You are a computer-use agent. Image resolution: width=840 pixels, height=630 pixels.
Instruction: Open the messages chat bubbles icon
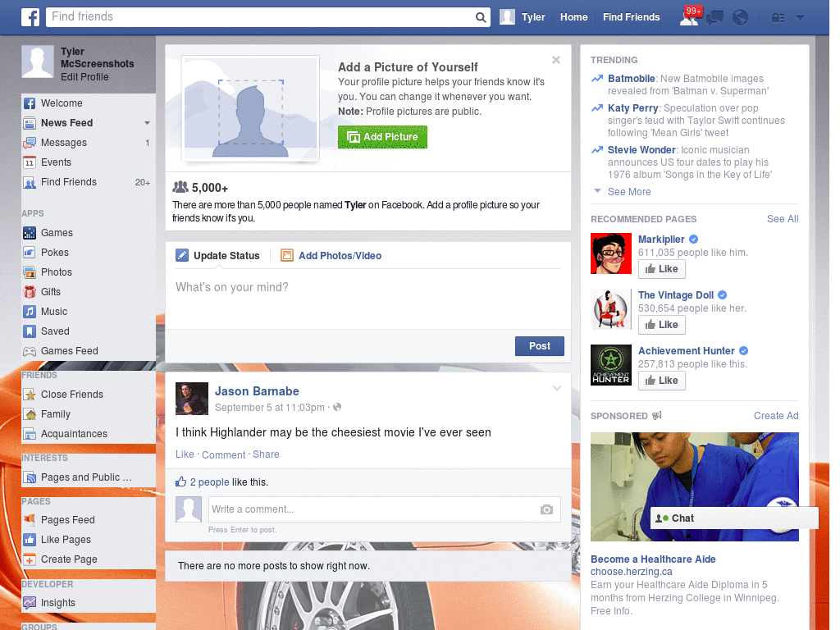click(714, 18)
